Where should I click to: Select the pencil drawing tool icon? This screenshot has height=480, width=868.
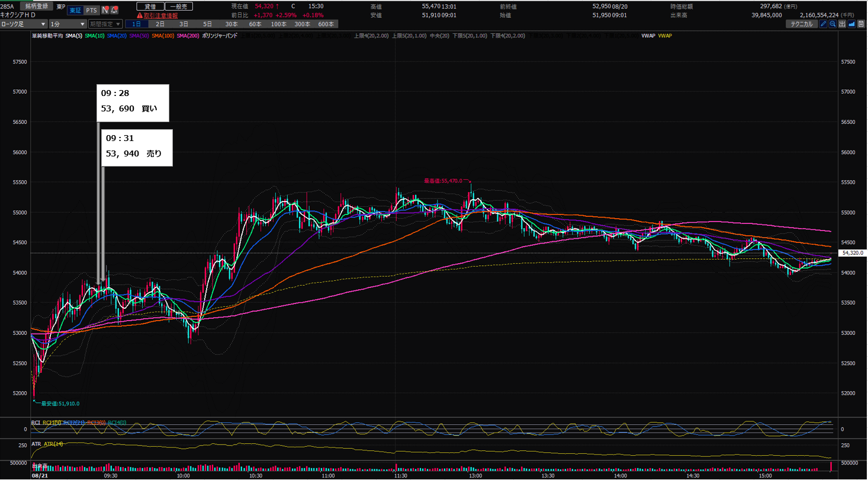point(823,24)
